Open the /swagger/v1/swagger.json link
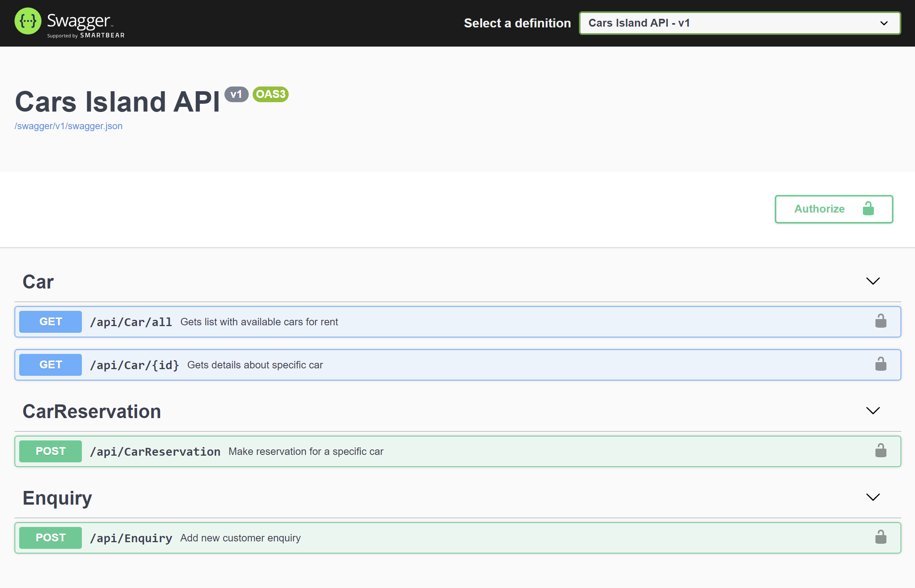The height and width of the screenshot is (588, 915). click(69, 126)
